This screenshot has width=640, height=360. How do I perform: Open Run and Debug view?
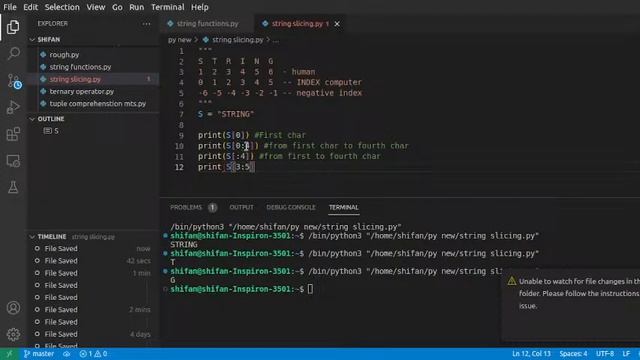pos(13,107)
